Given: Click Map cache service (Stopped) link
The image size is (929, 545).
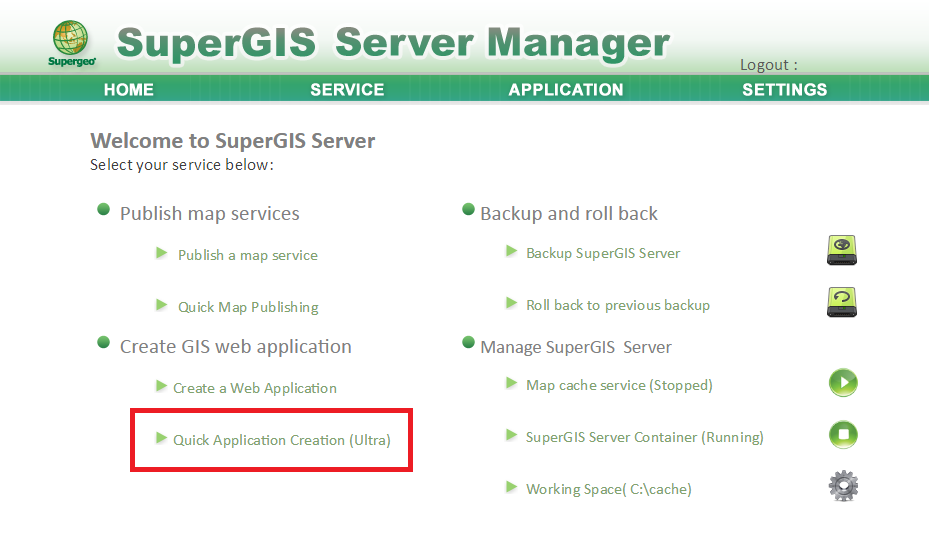Looking at the screenshot, I should click(619, 385).
